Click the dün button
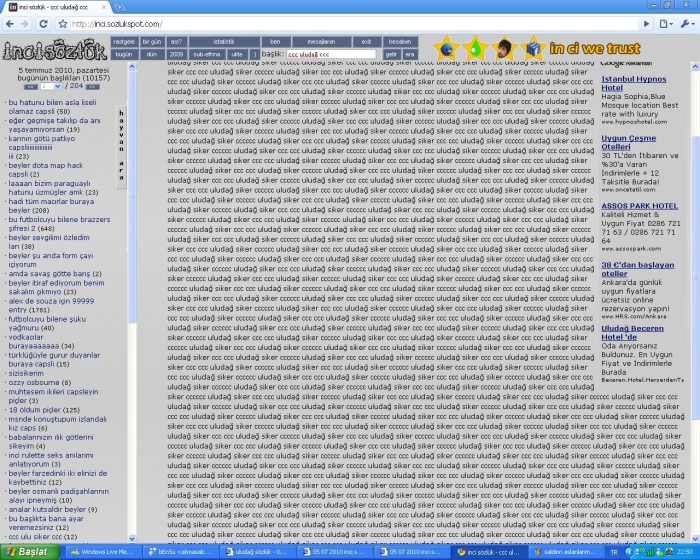 (x=152, y=54)
